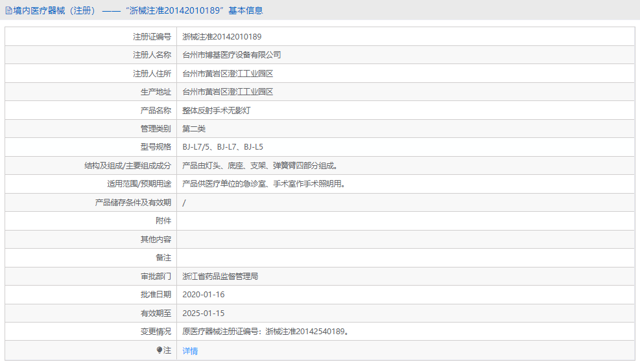Select the product name 整体反射手术无影灯
Viewport: 640px width, 364px height.
[x=217, y=111]
